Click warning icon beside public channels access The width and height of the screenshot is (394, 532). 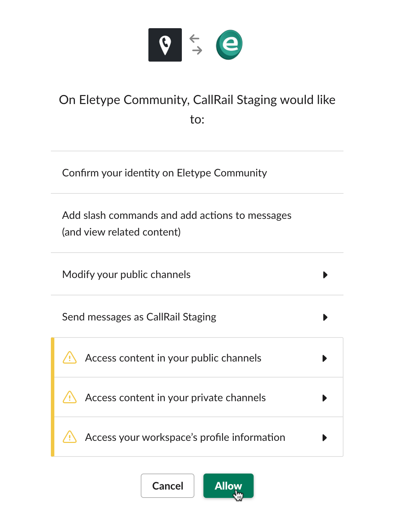[x=70, y=358]
